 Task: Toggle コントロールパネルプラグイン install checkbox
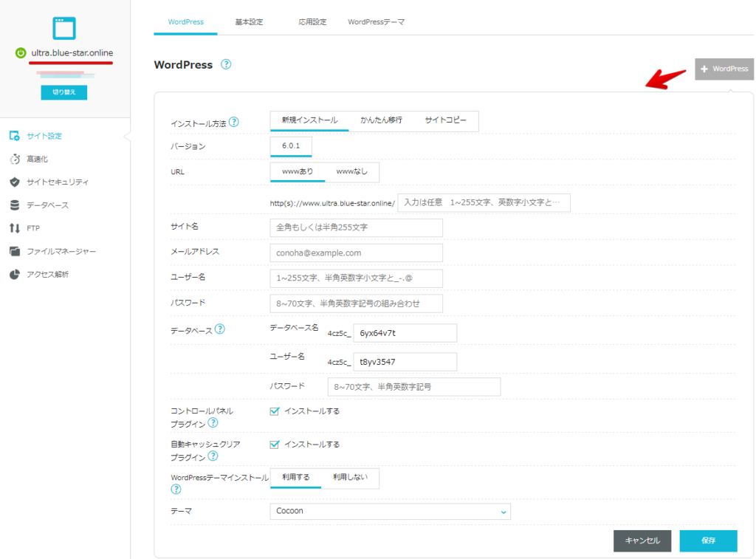click(x=275, y=411)
